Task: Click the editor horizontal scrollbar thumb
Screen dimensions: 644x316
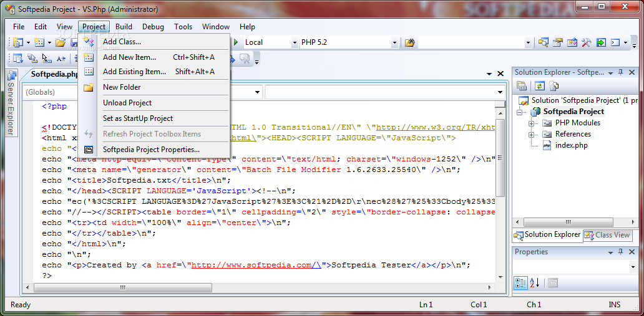Action: (x=122, y=288)
